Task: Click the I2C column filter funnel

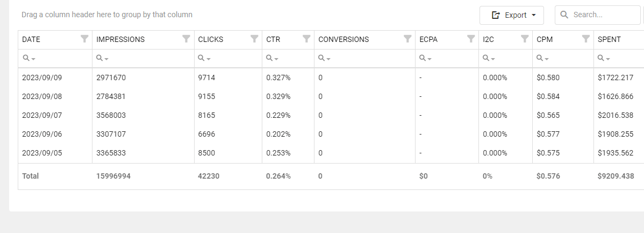Action: coord(525,39)
